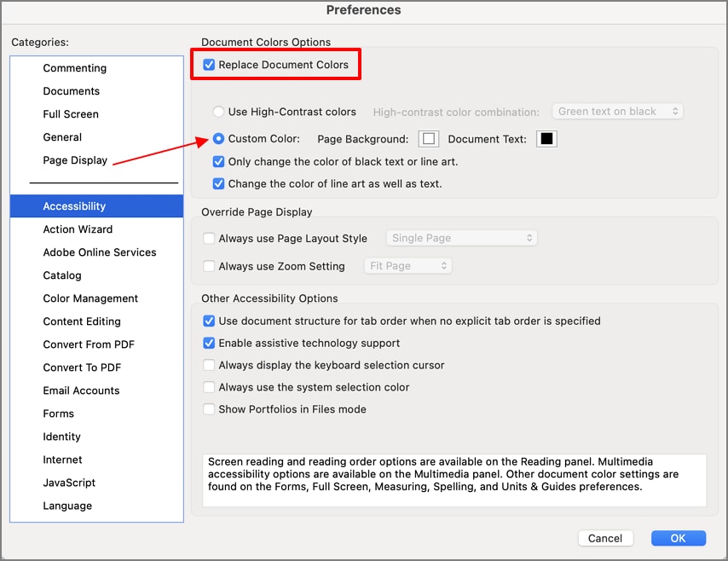Screen dimensions: 728x561
Task: Select Page Display category
Action: 96,160
